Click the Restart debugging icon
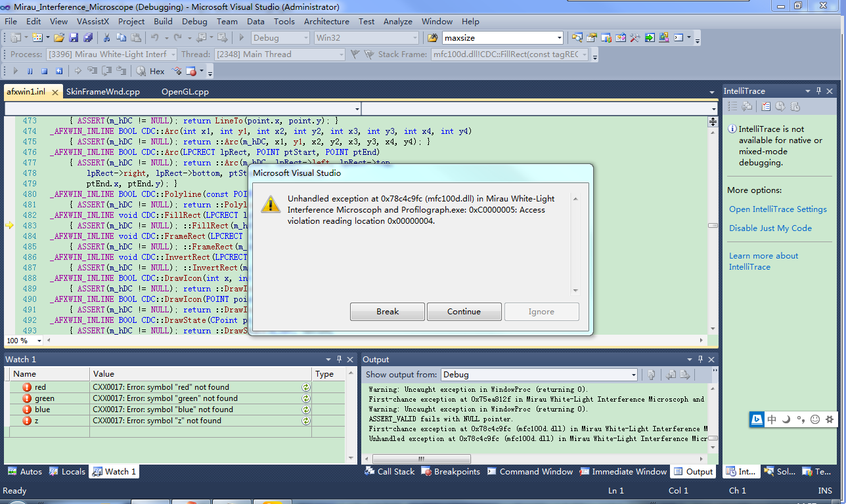Image resolution: width=846 pixels, height=504 pixels. point(59,71)
